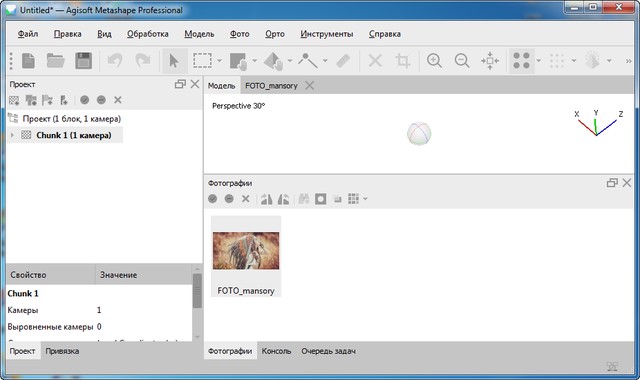Undock the Проект panel float icon
The image size is (640, 380).
(x=180, y=84)
